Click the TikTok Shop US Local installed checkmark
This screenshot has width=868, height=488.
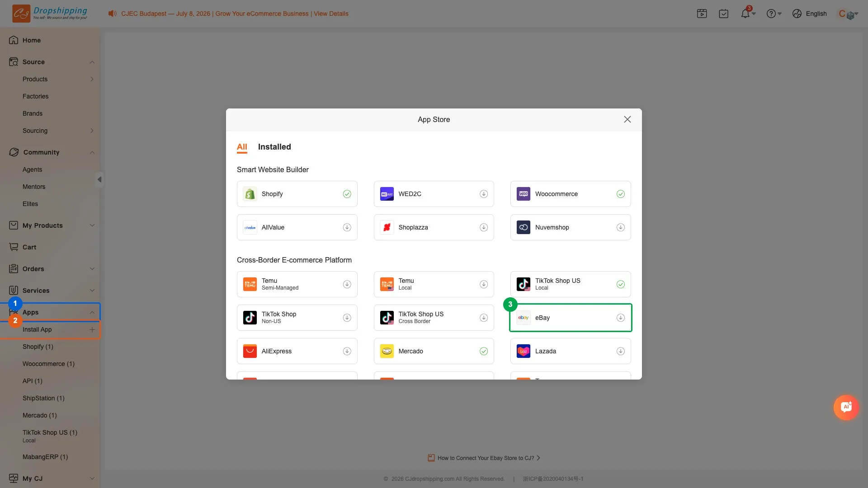click(x=621, y=284)
